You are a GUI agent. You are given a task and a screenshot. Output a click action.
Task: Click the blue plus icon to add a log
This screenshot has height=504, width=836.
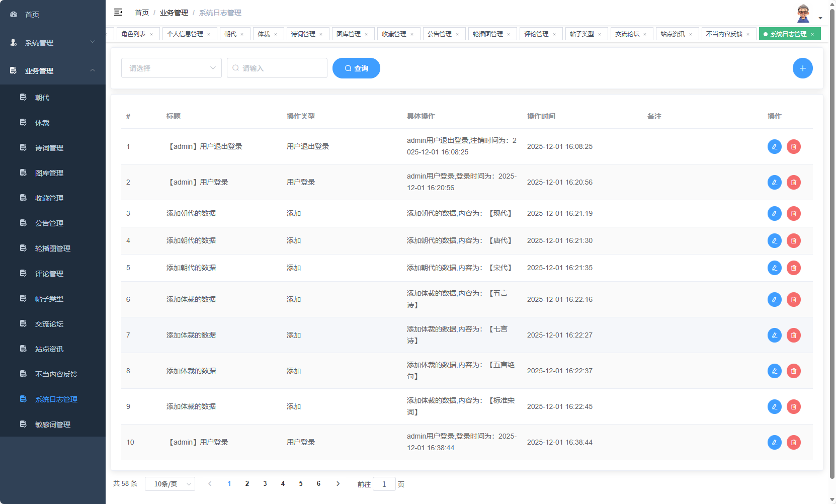pos(802,68)
